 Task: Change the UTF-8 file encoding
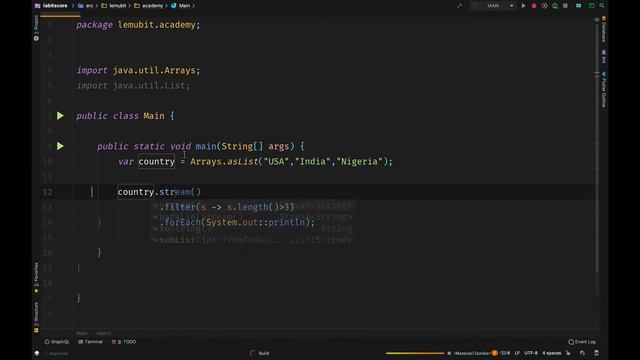click(531, 353)
